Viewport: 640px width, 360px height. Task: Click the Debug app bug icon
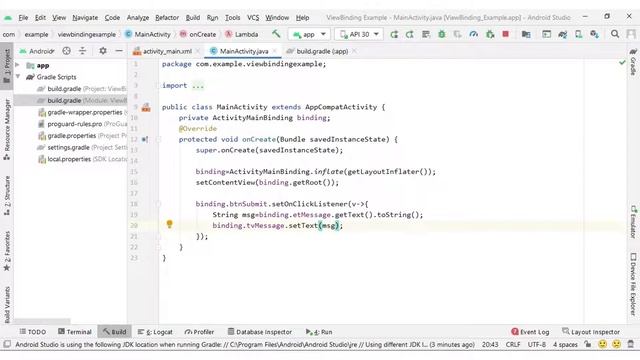[x=442, y=34]
